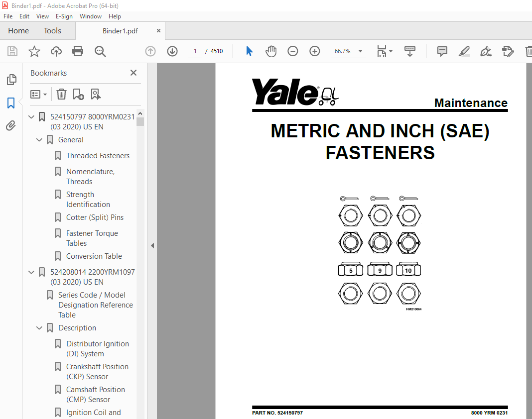
Task: Open the Window menu
Action: pyautogui.click(x=91, y=16)
